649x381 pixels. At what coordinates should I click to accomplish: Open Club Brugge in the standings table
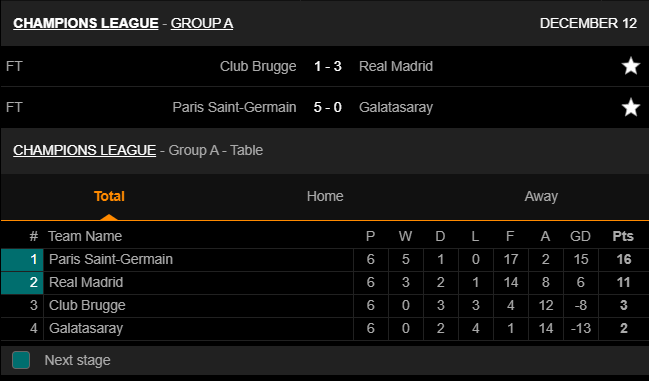pyautogui.click(x=87, y=305)
